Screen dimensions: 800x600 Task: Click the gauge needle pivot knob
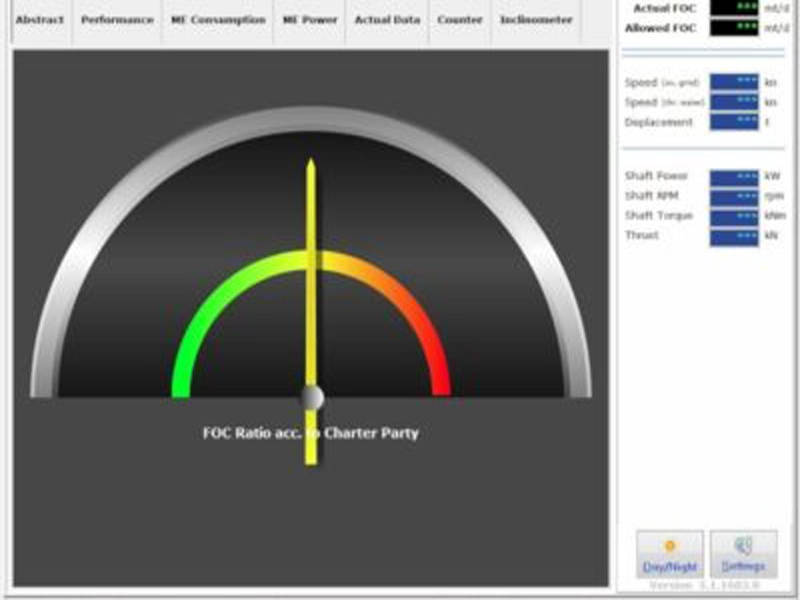coord(312,397)
